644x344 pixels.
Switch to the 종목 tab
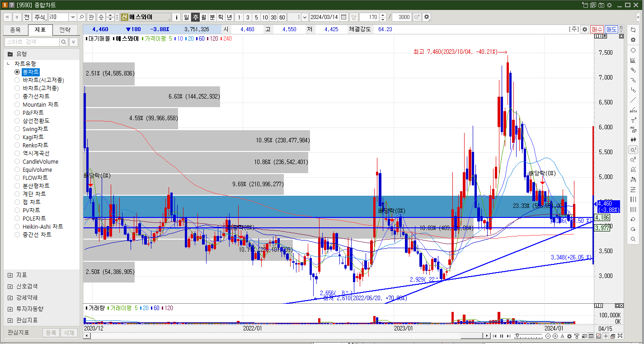coord(15,30)
